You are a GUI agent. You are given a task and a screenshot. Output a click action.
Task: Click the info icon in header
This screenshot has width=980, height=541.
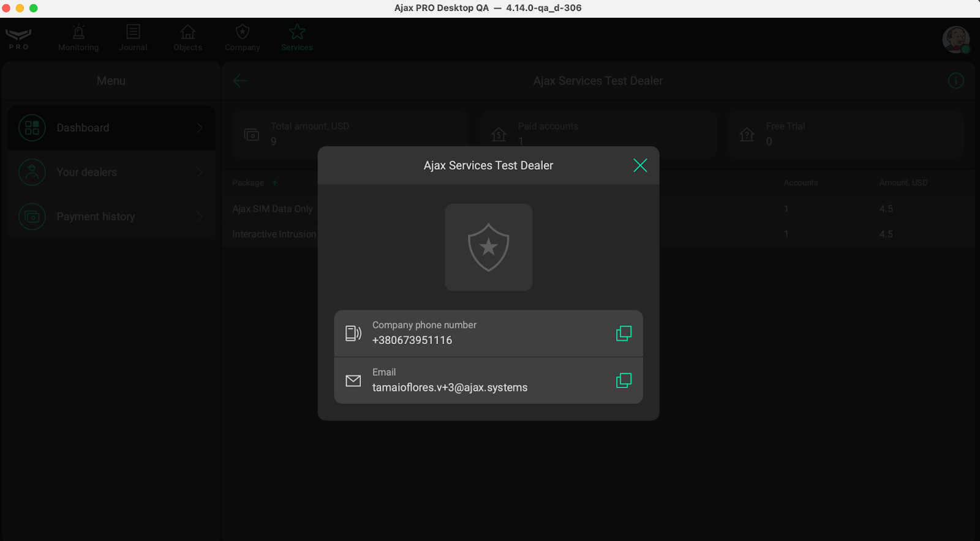(956, 81)
